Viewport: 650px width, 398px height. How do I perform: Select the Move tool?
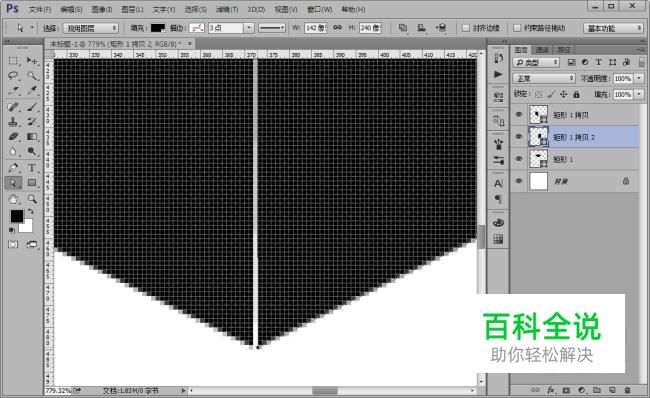(x=32, y=61)
